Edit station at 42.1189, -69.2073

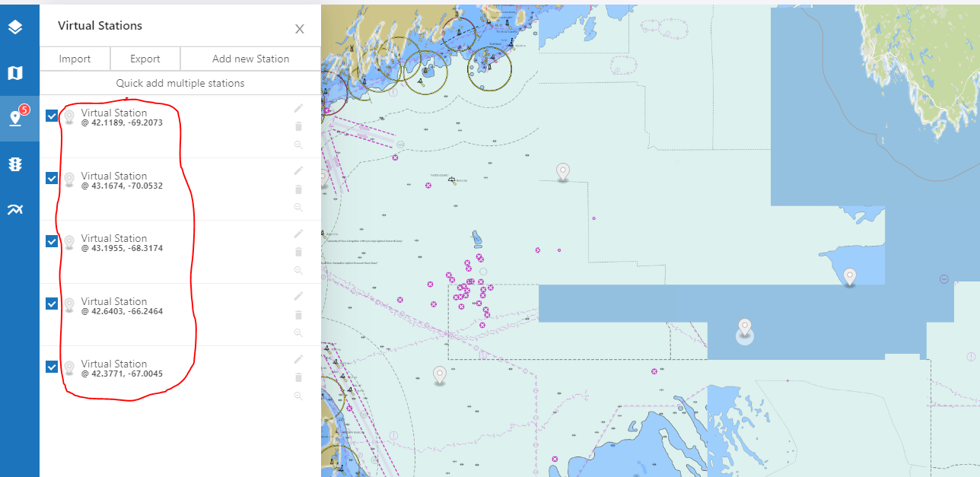pyautogui.click(x=298, y=108)
